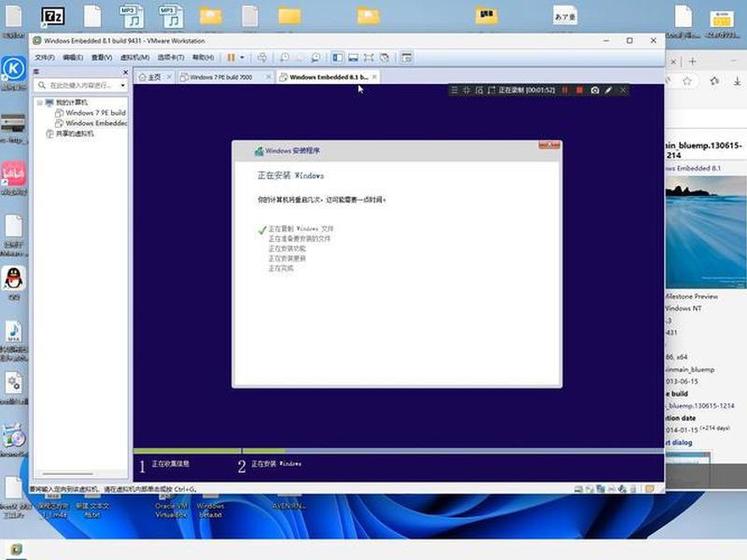Take a snapshot of the virtual machine
This screenshot has height=560, width=747.
pos(285,58)
